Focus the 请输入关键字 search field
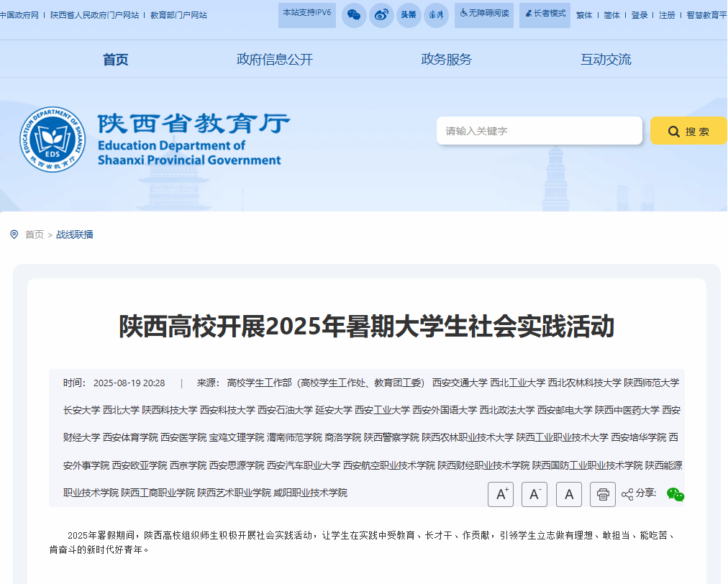728x584 pixels. point(539,131)
